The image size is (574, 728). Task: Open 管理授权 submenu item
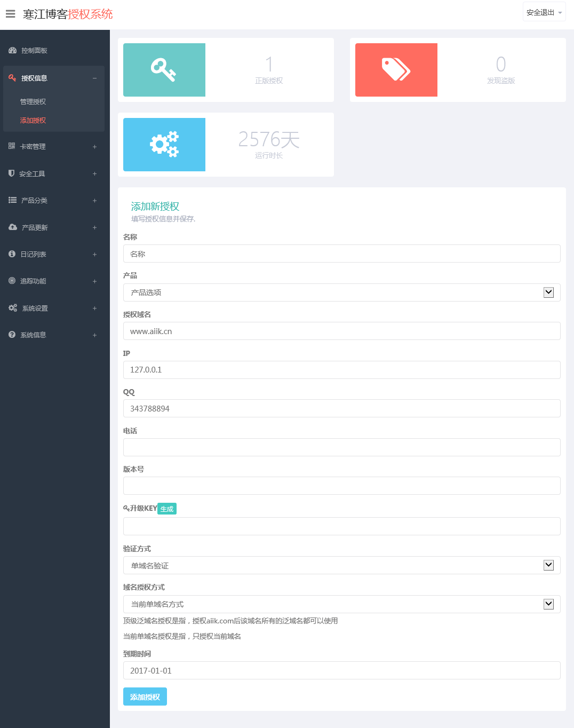pos(33,101)
